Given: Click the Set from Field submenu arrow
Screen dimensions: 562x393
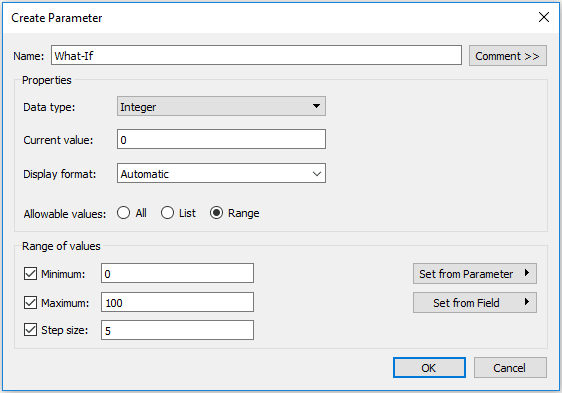Looking at the screenshot, I should point(527,302).
